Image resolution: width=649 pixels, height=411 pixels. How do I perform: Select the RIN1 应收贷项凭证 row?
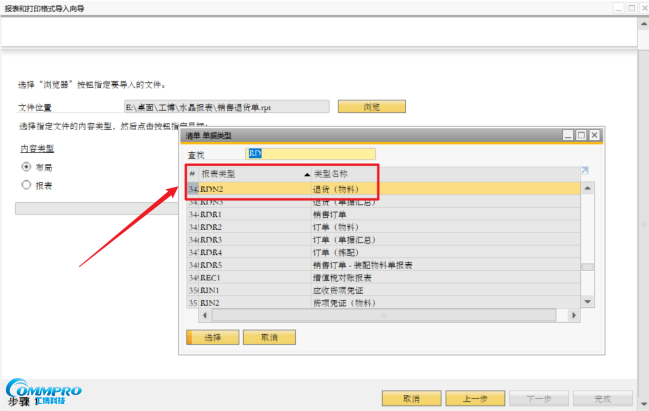point(380,290)
